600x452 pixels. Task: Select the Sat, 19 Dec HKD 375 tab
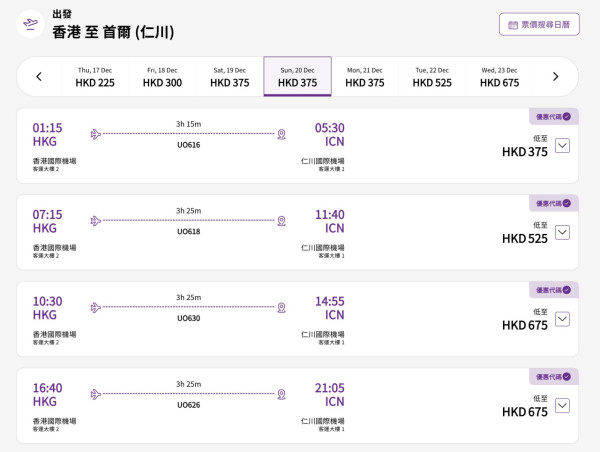(x=230, y=77)
